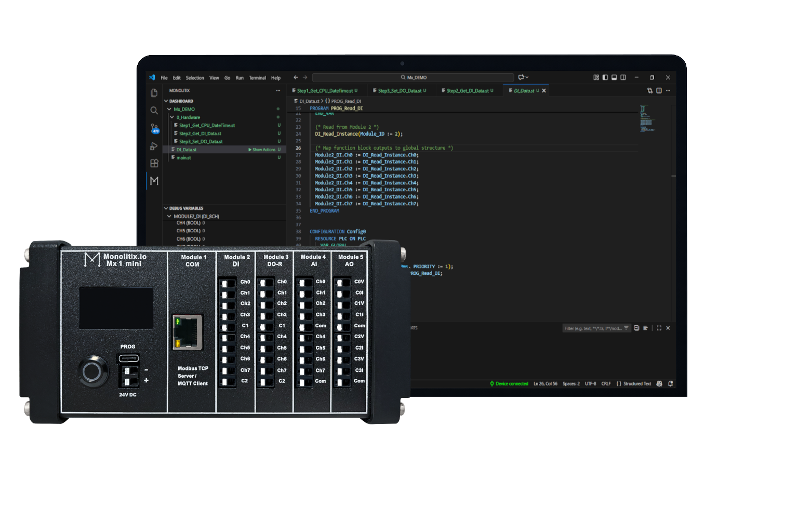The height and width of the screenshot is (532, 798).
Task: Go back with the left navigation arrow
Action: pos(296,77)
